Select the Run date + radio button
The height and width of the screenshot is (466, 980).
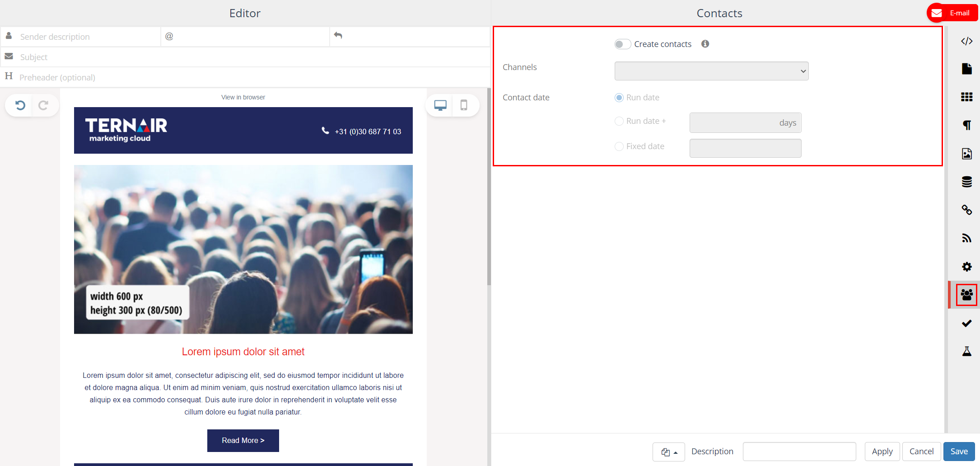click(x=619, y=121)
